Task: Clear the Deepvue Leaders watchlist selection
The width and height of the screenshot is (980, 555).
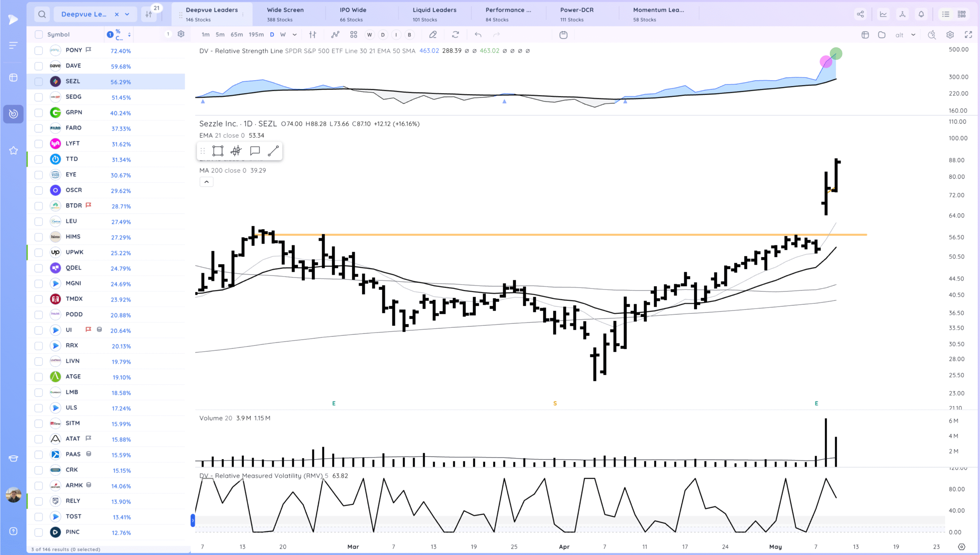Action: click(117, 15)
